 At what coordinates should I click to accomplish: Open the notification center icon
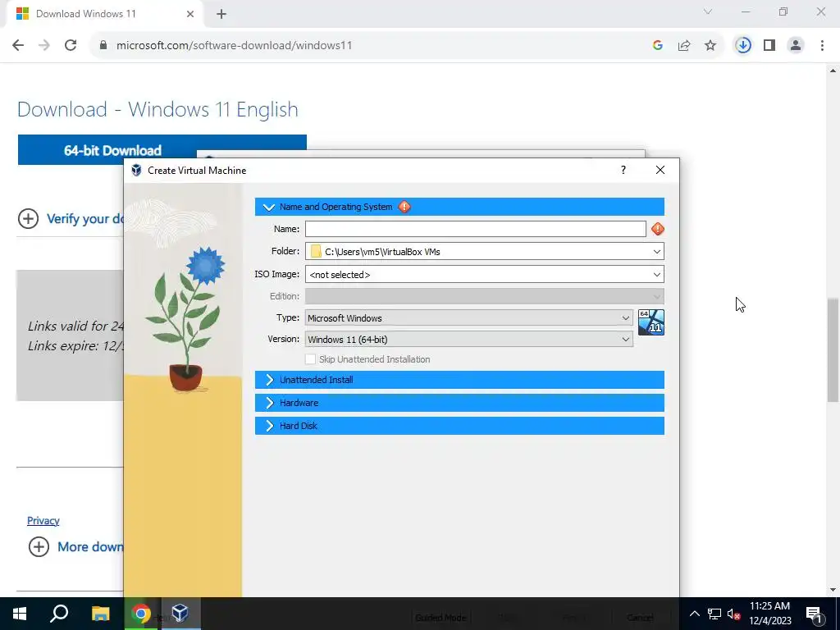coord(814,614)
